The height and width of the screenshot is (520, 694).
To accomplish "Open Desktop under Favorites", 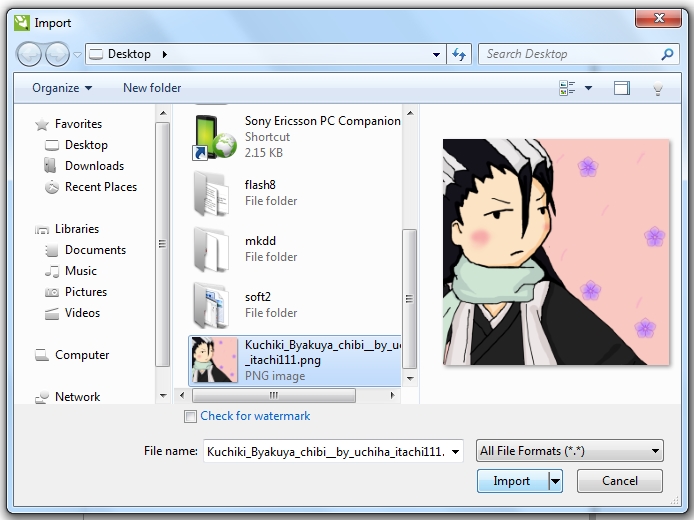I will tap(86, 145).
